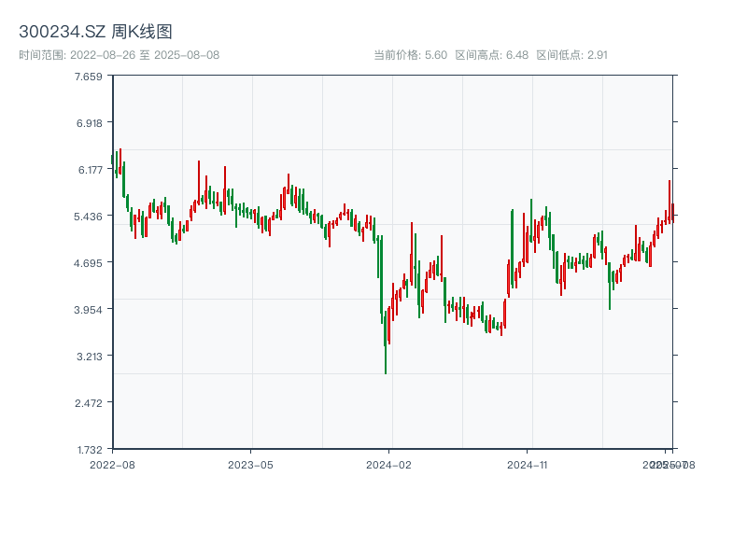Click the 区间高点 6.48 label

coord(491,55)
